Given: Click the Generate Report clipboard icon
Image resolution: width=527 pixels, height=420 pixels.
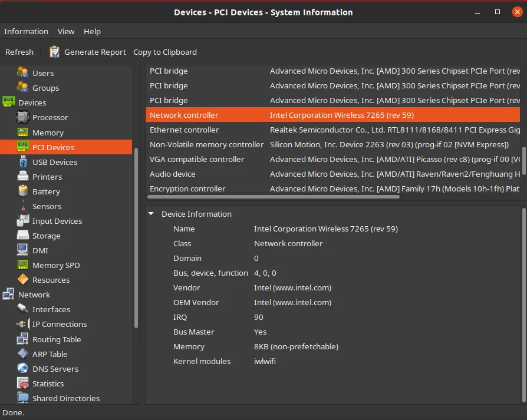Looking at the screenshot, I should (54, 52).
